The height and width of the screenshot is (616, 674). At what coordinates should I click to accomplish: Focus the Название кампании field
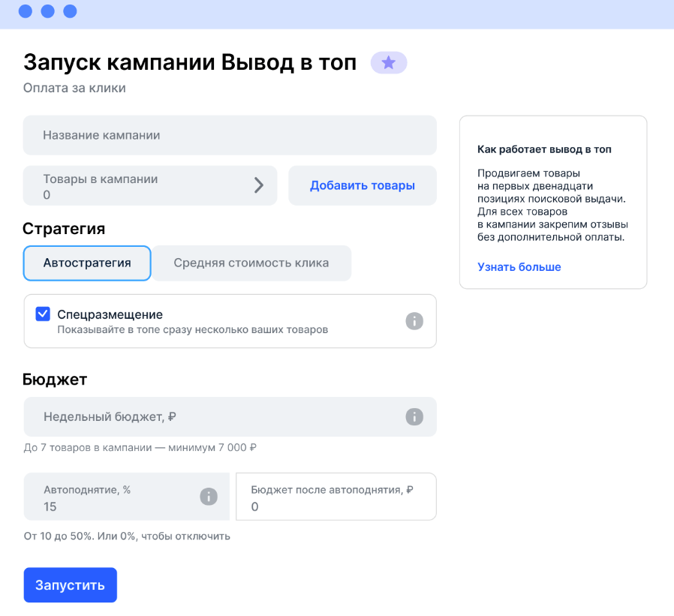pyautogui.click(x=230, y=136)
